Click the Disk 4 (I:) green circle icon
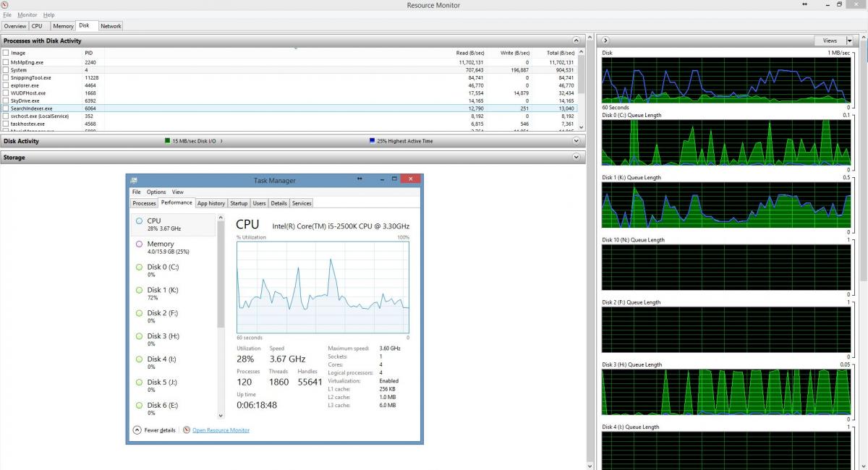The width and height of the screenshot is (868, 470). (x=139, y=359)
